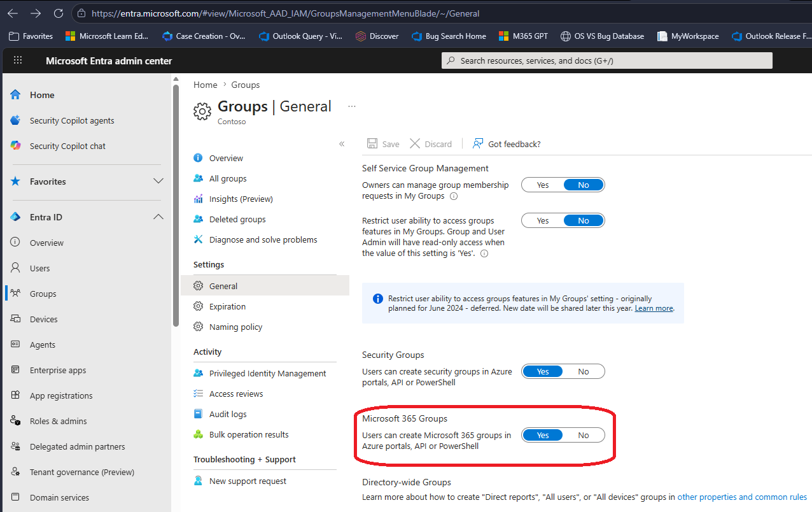This screenshot has height=512, width=812.
Task: Open the app launcher waffle icon
Action: [x=18, y=60]
